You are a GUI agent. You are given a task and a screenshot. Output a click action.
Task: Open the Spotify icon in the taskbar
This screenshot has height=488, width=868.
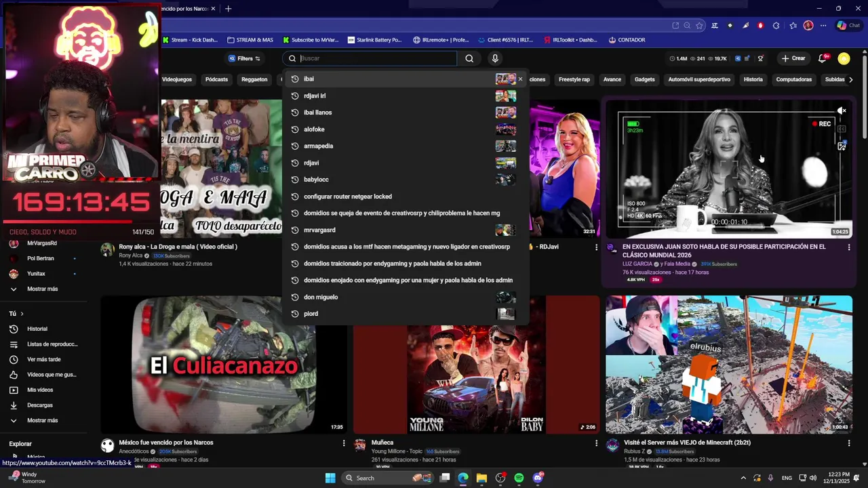[519, 478]
